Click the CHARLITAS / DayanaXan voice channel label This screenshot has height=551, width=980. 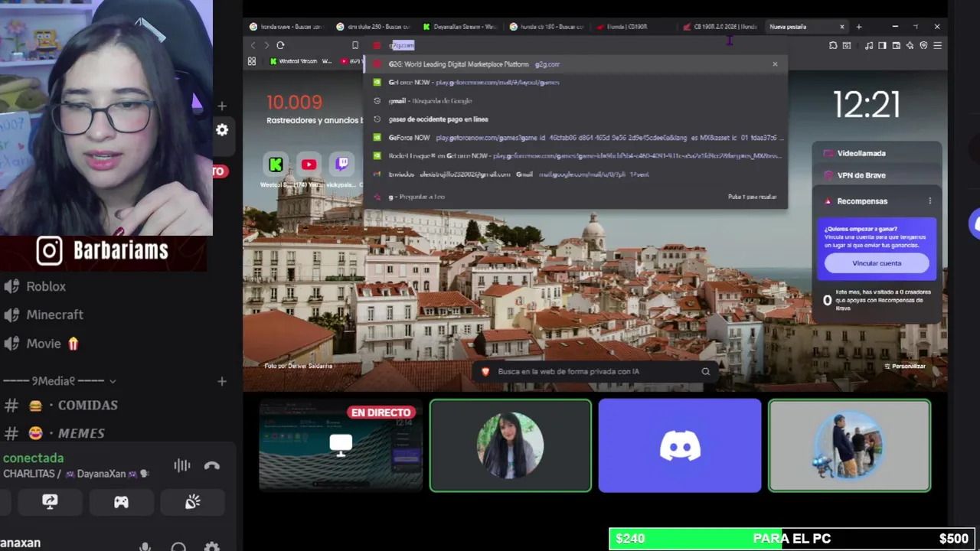tap(76, 474)
